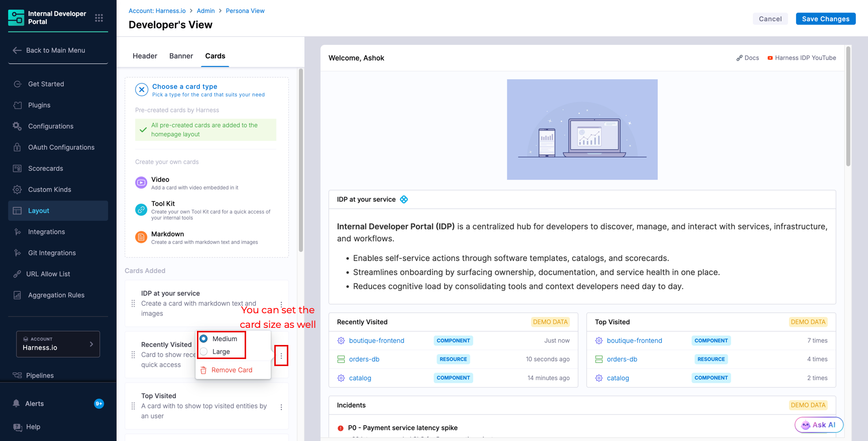Click the Git Integrations icon
The width and height of the screenshot is (868, 441).
click(18, 253)
